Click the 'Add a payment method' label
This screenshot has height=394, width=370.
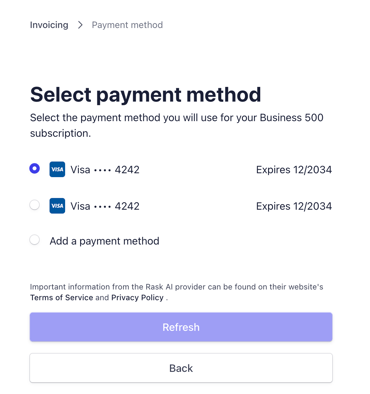point(104,241)
